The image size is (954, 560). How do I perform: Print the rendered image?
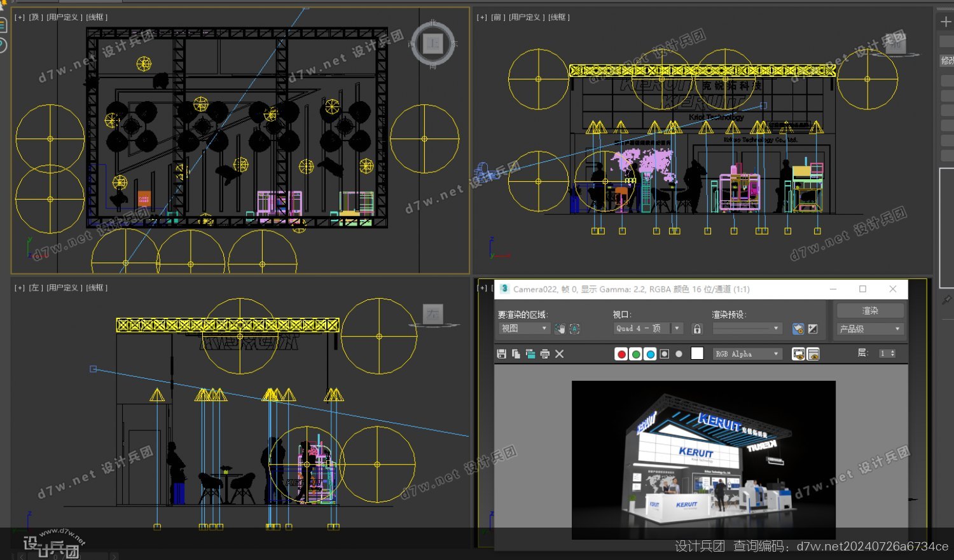[x=544, y=354]
